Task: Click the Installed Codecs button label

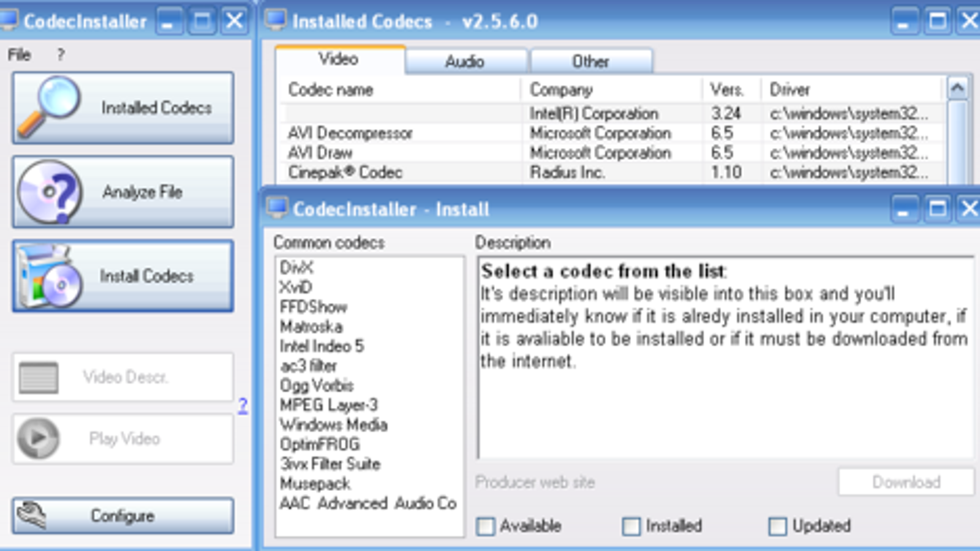Action: [157, 108]
